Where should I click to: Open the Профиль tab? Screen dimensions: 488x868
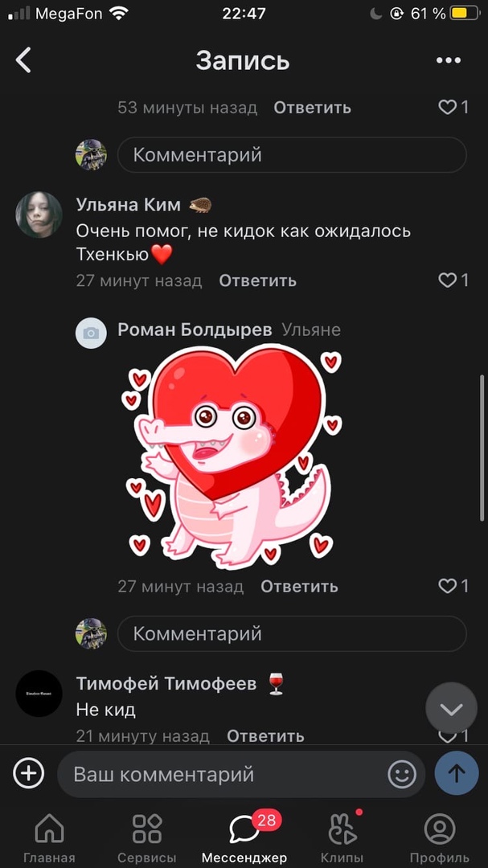tap(439, 837)
